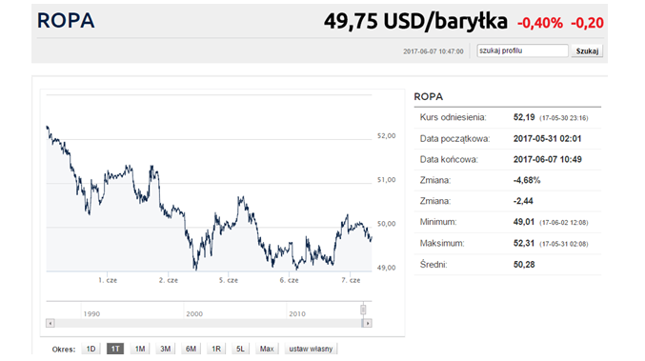Switch the chart to the 6M period
The image size is (645, 361).
pos(190,349)
